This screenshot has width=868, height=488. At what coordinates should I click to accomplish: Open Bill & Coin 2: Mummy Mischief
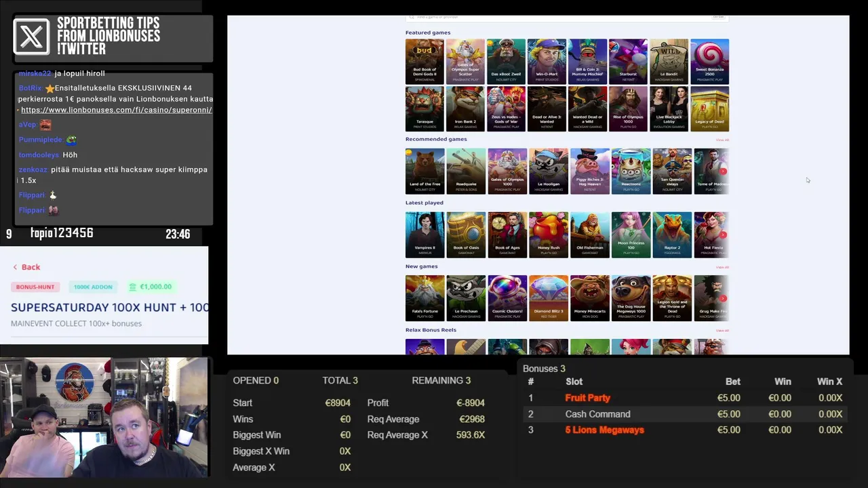pyautogui.click(x=587, y=61)
